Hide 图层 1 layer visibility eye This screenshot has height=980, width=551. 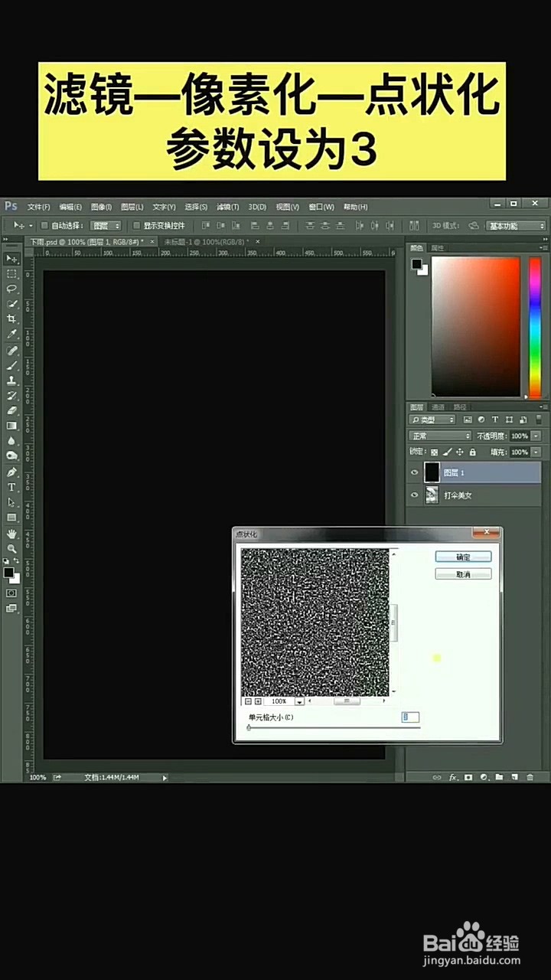(x=415, y=472)
